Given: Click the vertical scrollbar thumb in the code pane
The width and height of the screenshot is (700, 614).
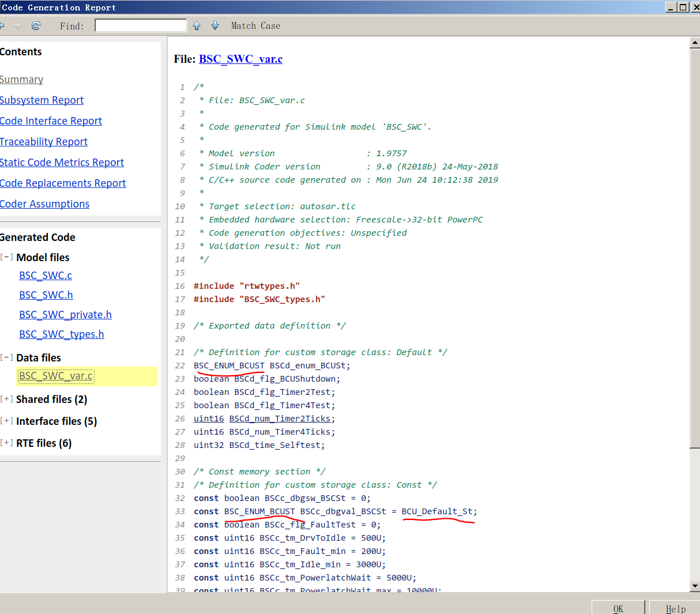Looking at the screenshot, I should [695, 248].
